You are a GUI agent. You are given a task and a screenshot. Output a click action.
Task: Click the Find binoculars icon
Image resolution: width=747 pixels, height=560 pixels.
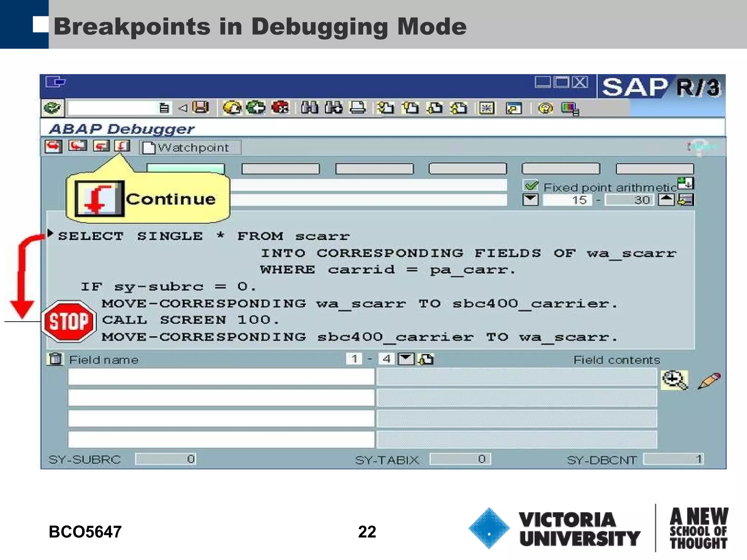(309, 108)
